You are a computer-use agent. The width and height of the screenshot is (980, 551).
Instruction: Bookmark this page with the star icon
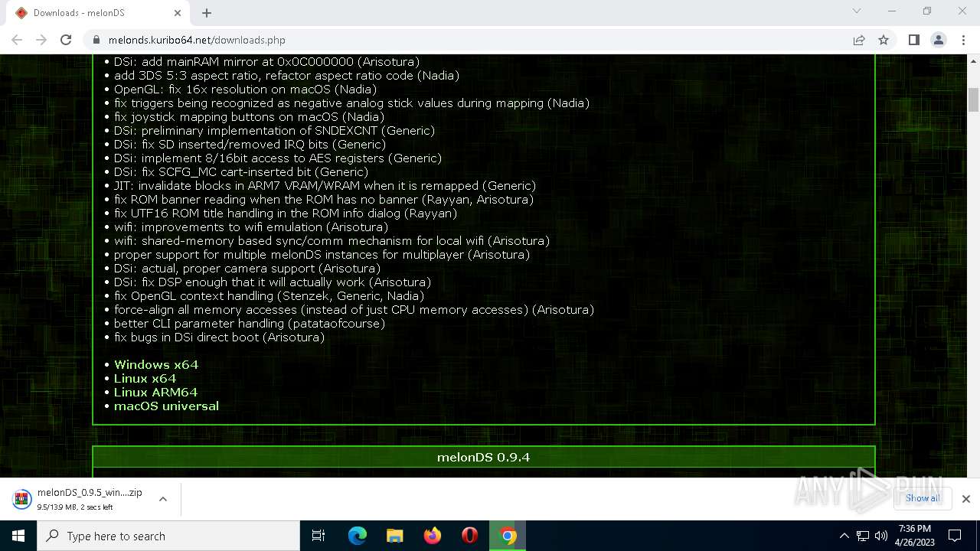coord(884,40)
